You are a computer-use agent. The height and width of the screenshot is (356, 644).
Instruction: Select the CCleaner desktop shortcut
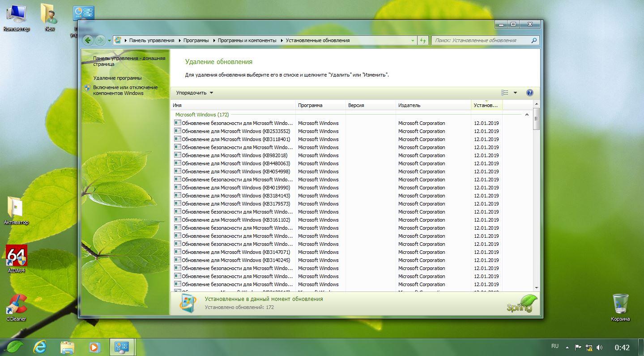(17, 307)
